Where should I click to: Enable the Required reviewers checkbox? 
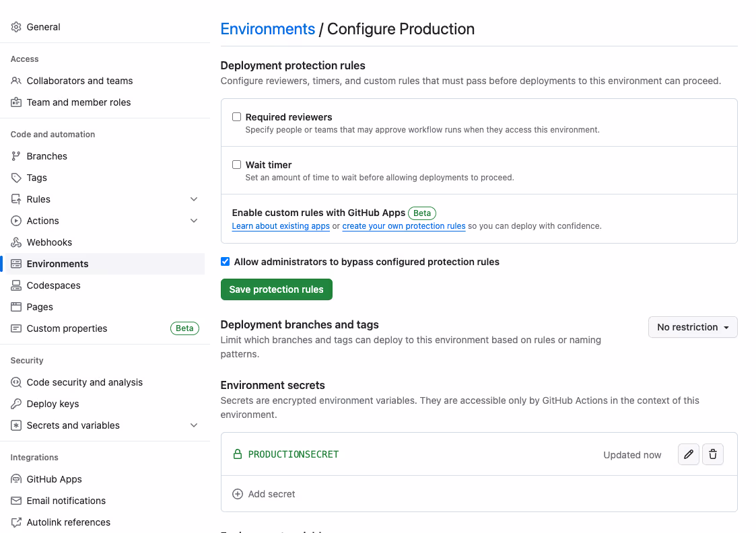[x=236, y=116]
